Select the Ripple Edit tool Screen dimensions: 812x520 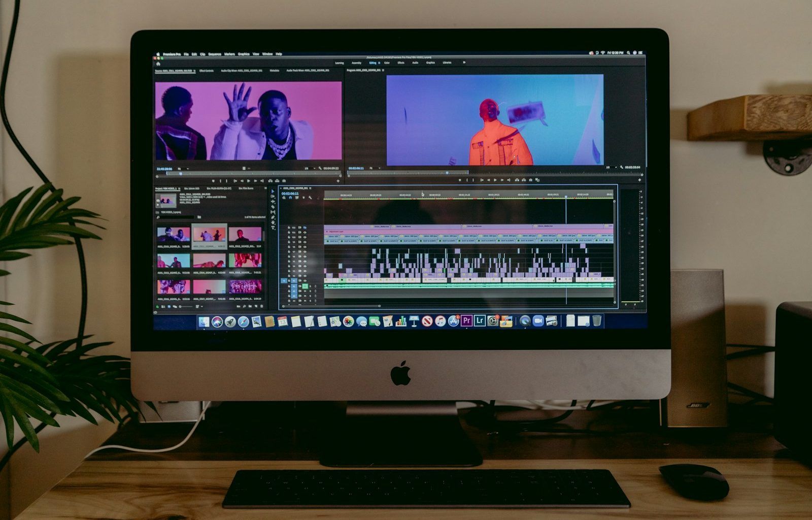point(273,202)
